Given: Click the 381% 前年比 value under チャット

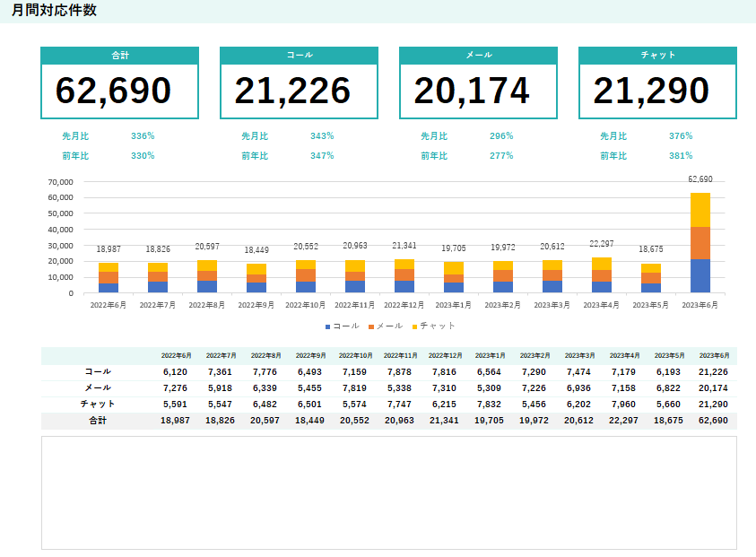Looking at the screenshot, I should pos(681,156).
